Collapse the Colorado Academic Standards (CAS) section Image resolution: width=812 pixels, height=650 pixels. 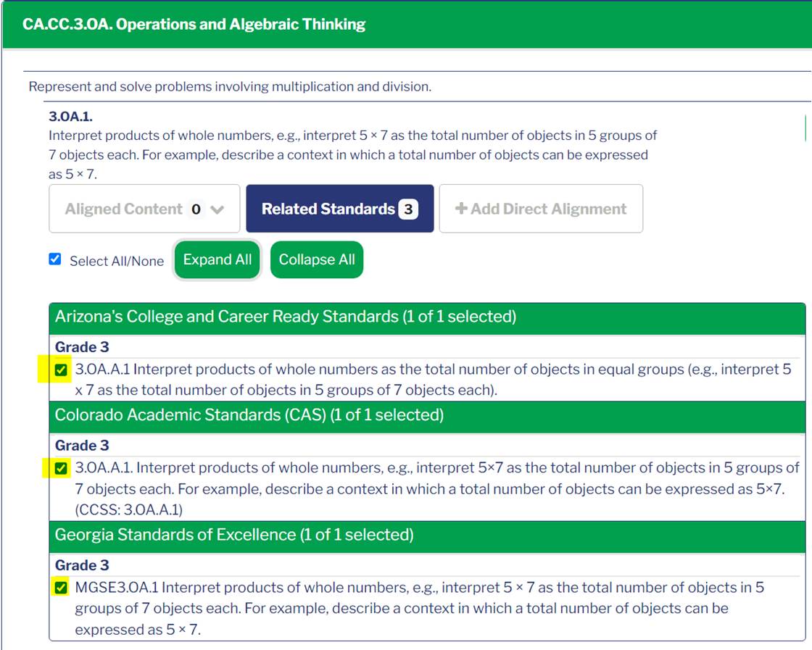click(427, 415)
